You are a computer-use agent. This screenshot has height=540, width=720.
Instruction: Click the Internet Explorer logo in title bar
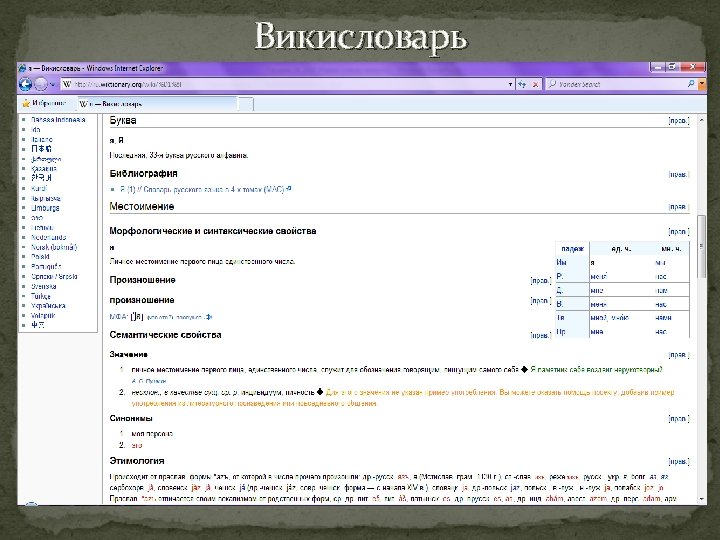(22, 68)
